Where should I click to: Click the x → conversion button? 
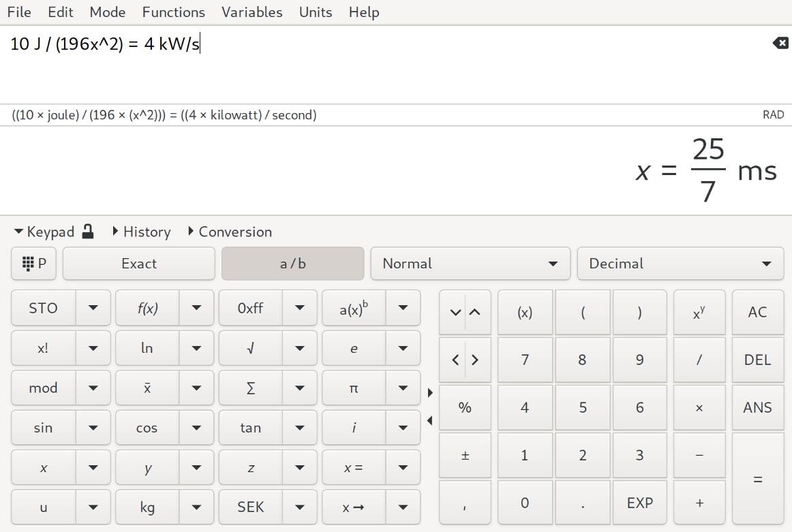pyautogui.click(x=354, y=507)
